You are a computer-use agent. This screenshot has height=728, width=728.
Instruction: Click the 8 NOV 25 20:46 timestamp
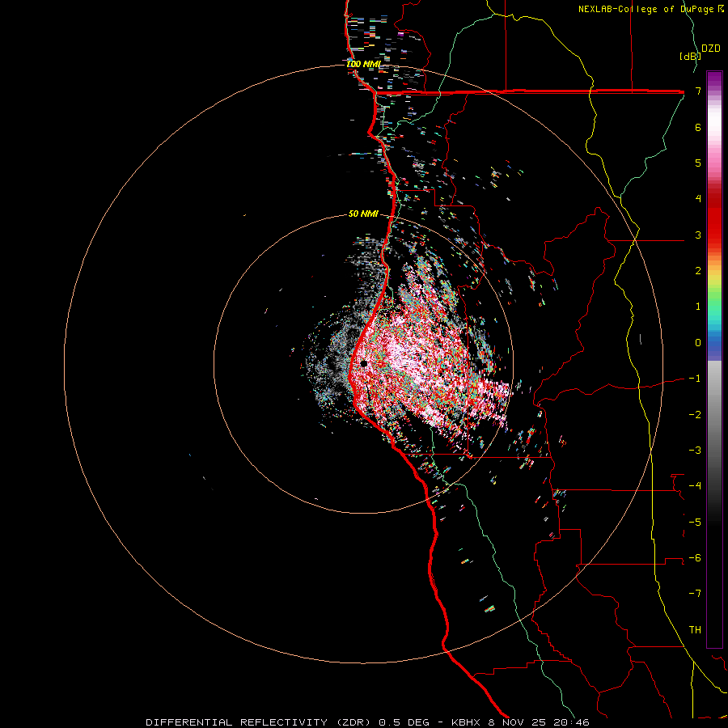coord(539,722)
